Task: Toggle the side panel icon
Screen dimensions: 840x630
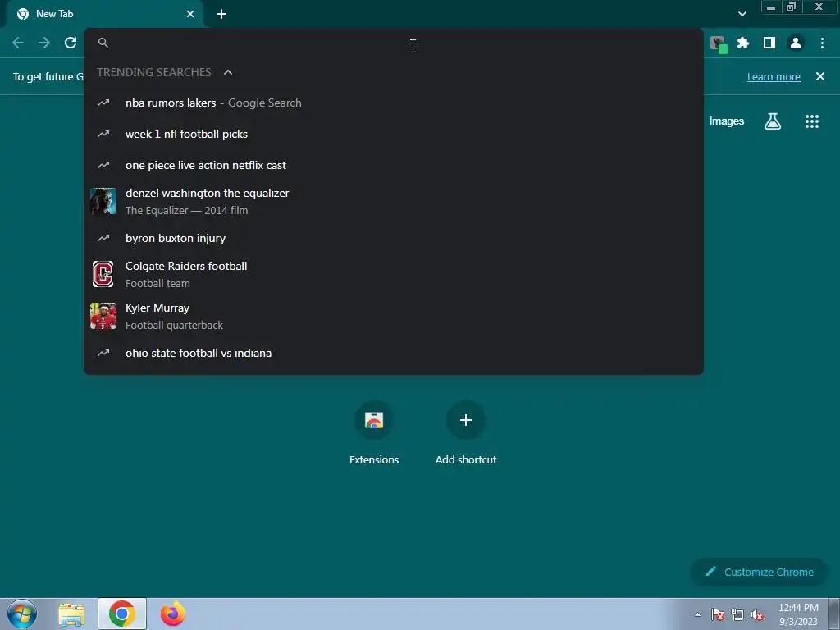Action: click(769, 43)
